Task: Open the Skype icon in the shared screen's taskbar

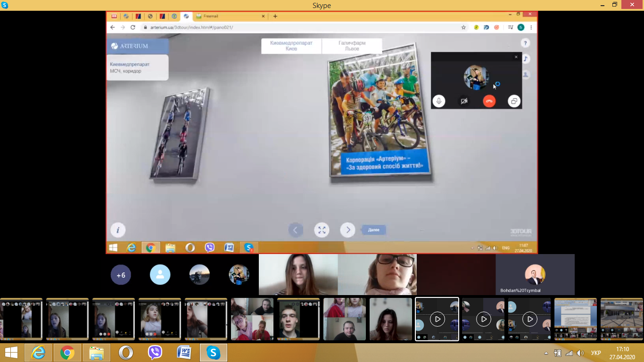Action: (248, 247)
